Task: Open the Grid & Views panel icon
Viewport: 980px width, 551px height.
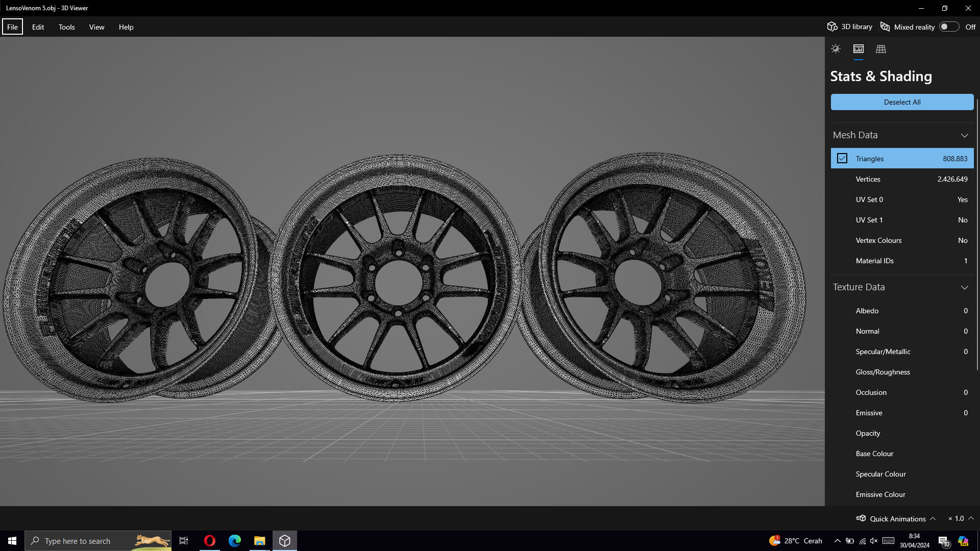Action: [x=880, y=49]
